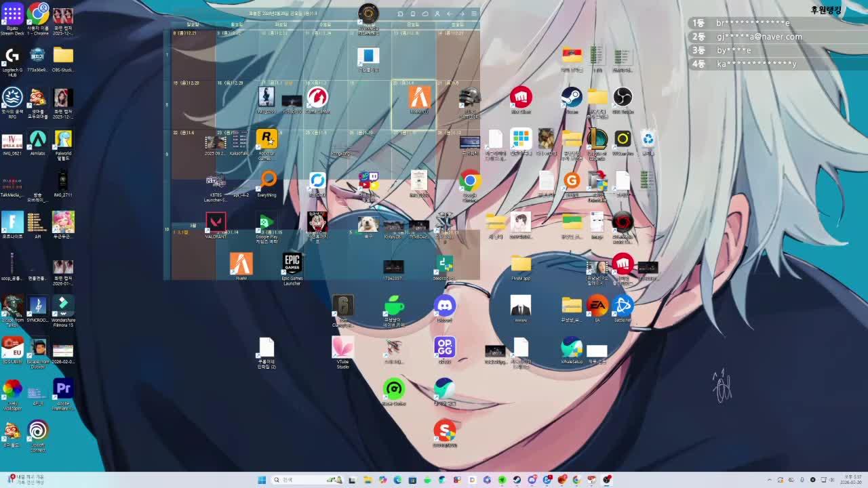This screenshot has height=488, width=868.
Task: Open the Steam desktop shortcut
Action: (571, 98)
